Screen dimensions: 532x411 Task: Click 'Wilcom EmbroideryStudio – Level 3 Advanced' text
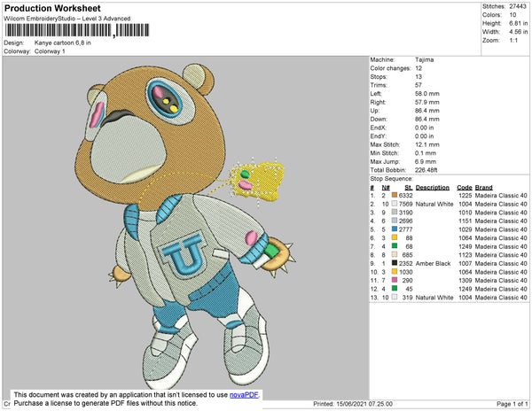coord(67,19)
